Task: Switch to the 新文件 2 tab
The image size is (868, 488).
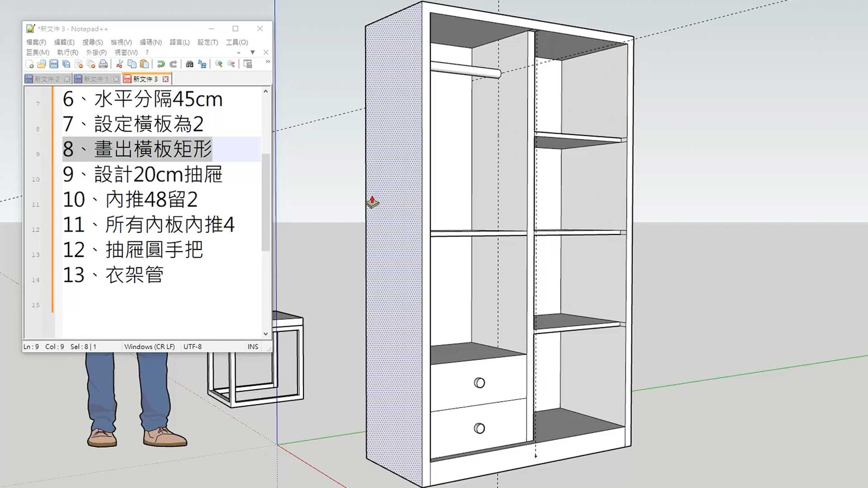Action: pos(47,79)
